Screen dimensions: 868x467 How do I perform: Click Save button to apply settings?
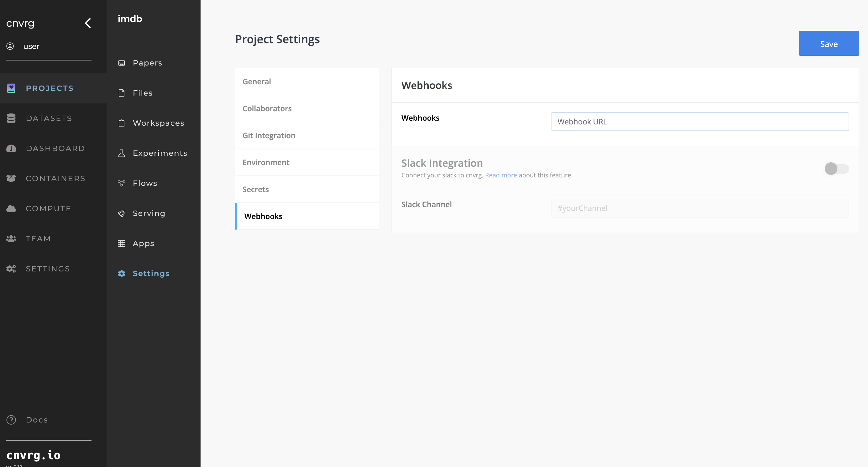click(x=829, y=43)
